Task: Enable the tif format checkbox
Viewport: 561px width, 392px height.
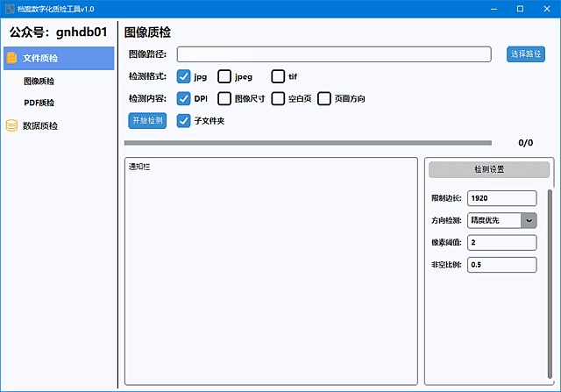Action: point(278,76)
